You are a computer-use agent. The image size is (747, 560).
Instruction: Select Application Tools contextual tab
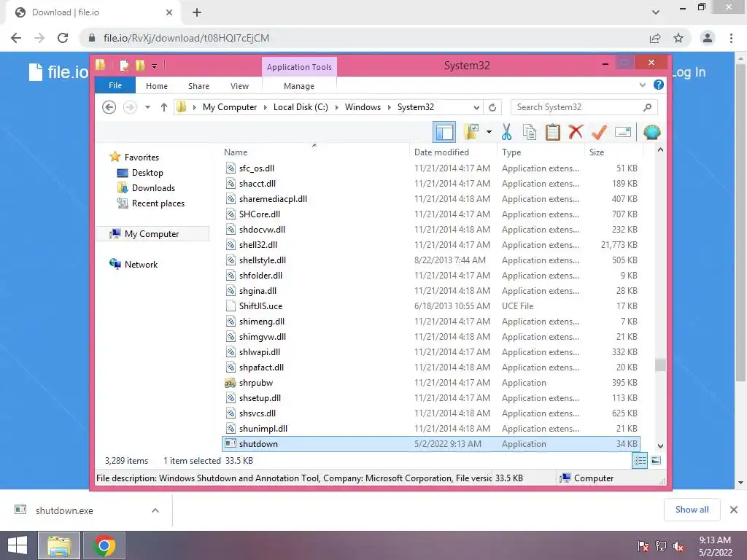(x=299, y=67)
